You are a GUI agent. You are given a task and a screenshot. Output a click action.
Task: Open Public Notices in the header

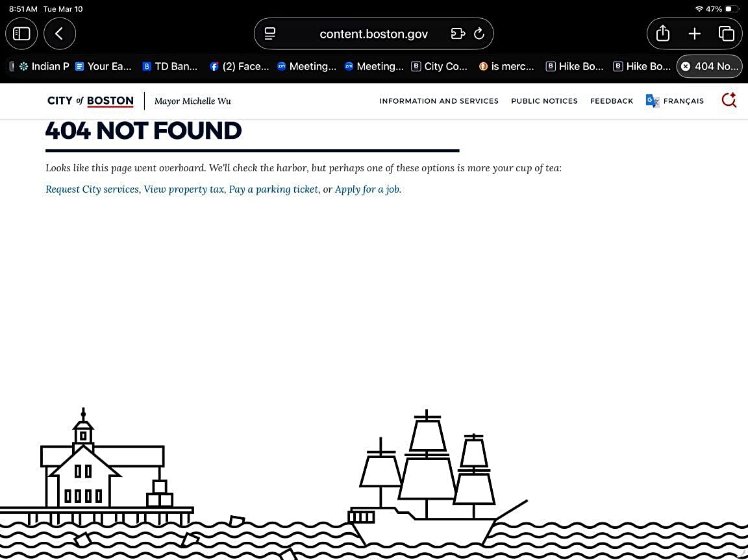point(544,101)
